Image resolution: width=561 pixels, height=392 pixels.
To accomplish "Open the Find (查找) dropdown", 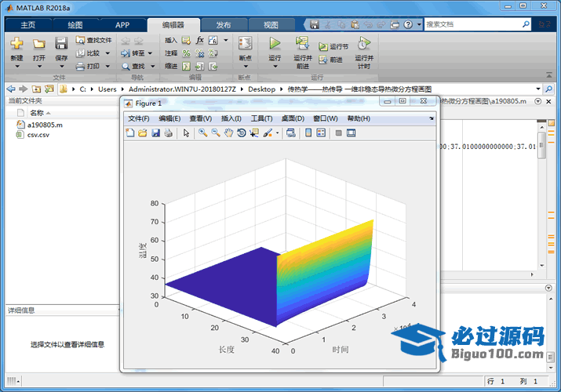I will click(153, 66).
